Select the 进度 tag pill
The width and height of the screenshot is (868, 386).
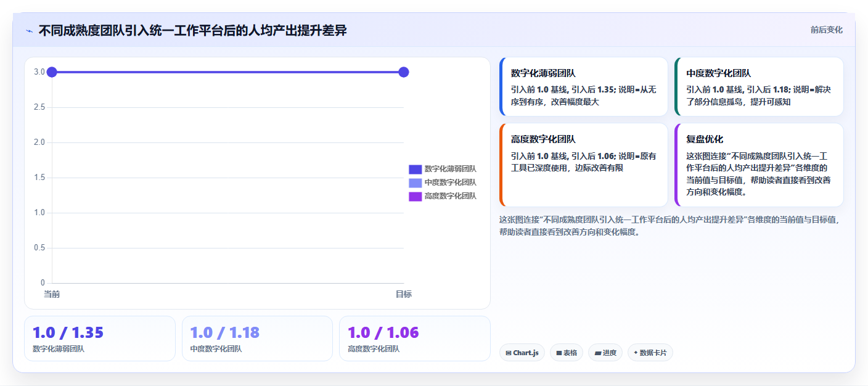(x=605, y=353)
